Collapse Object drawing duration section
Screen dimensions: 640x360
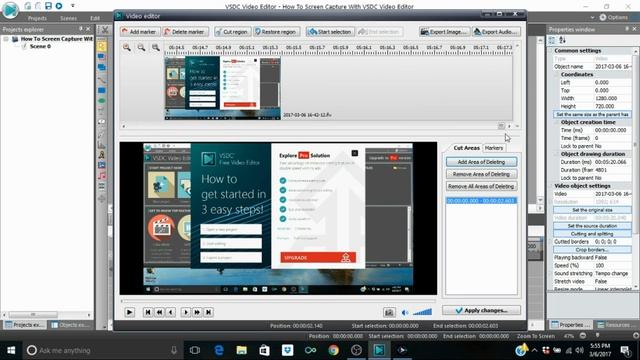(x=557, y=154)
